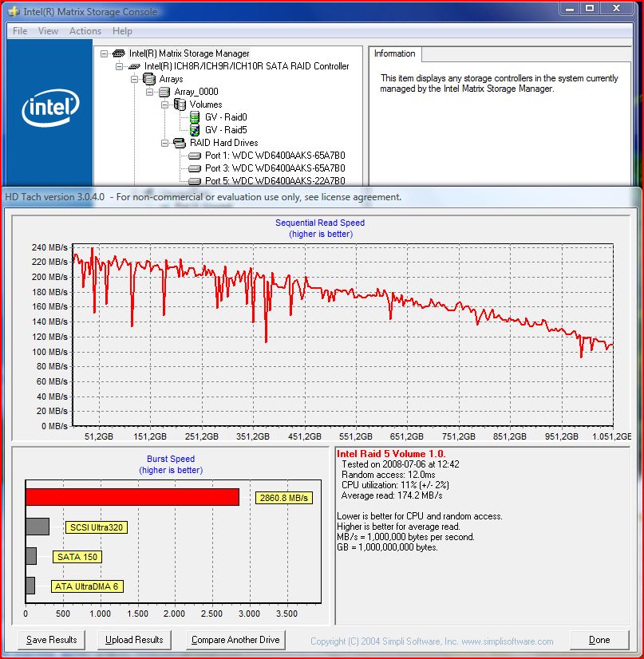Click the Matrix Storage Console title bar icon
This screenshot has height=659, width=644.
pyautogui.click(x=14, y=11)
